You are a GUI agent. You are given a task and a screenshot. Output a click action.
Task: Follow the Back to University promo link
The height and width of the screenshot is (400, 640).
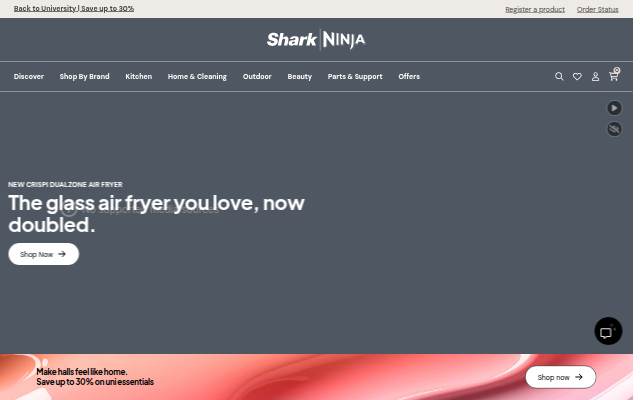point(74,8)
